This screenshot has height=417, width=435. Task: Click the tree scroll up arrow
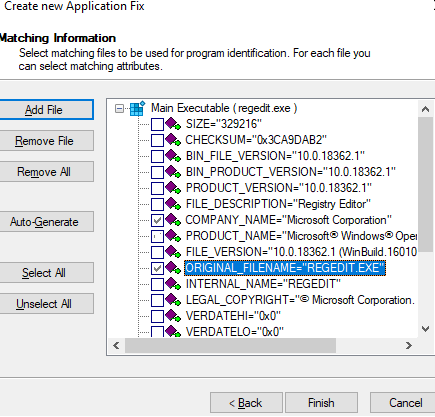pos(425,109)
